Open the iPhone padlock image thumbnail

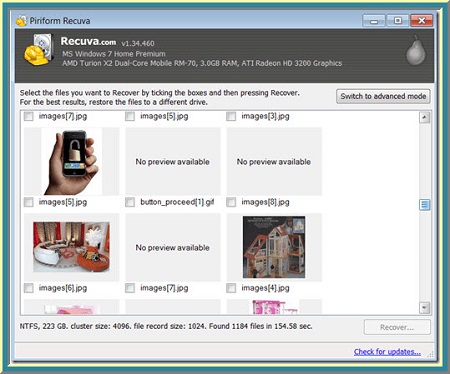click(72, 161)
